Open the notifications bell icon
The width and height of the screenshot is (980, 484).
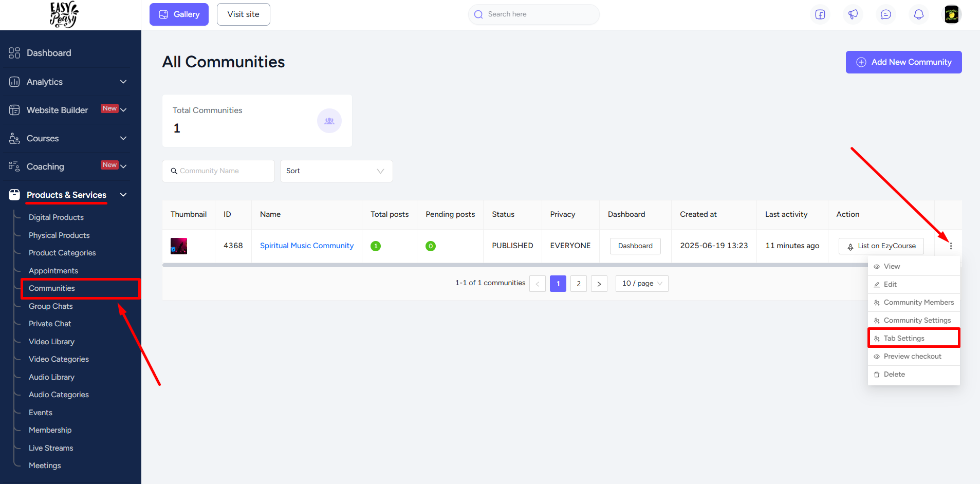click(919, 14)
